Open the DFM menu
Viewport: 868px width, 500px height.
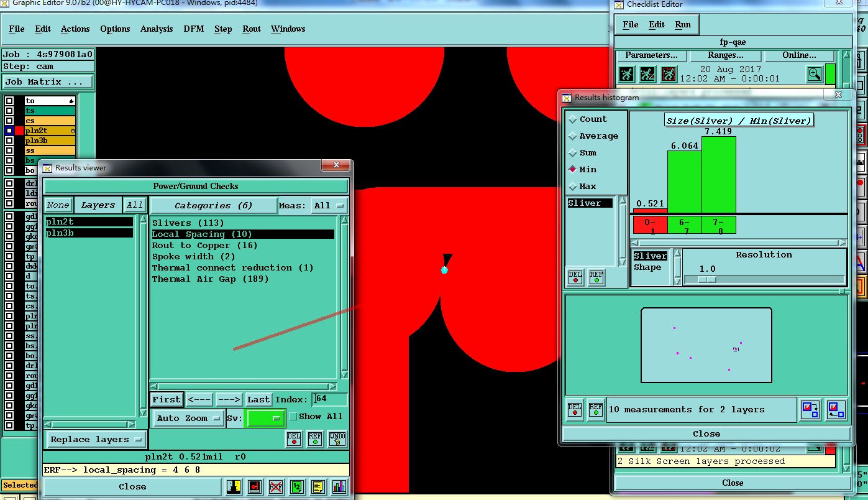194,29
